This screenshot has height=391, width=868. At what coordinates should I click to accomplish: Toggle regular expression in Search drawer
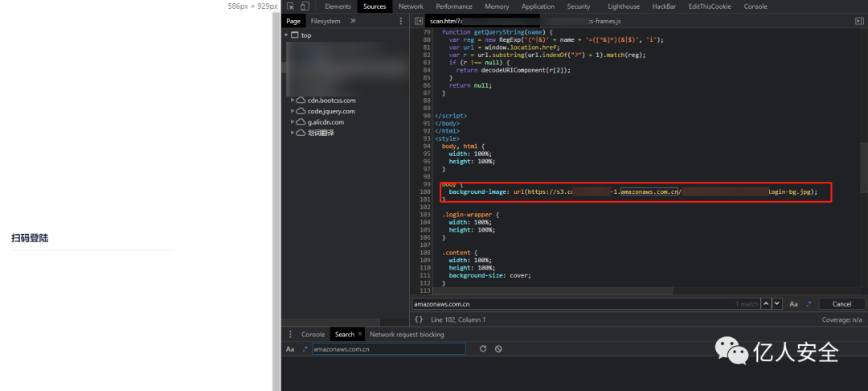[305, 349]
